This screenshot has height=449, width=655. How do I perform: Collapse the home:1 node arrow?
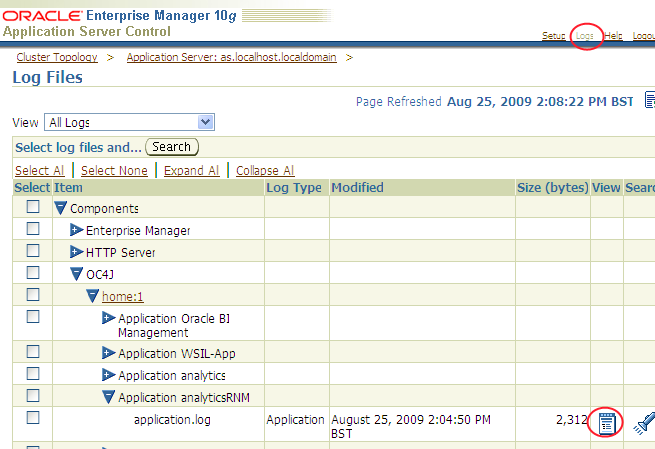pos(93,296)
